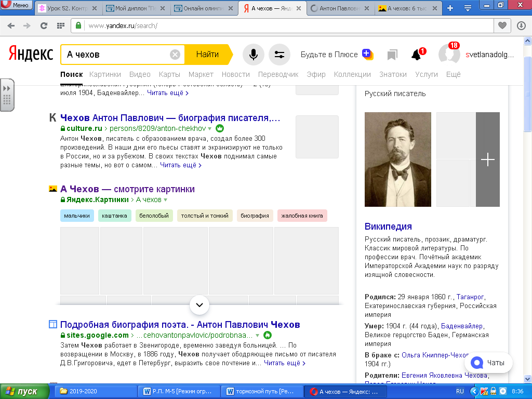
Task: Open the tab menu list icon
Action: 468,8
